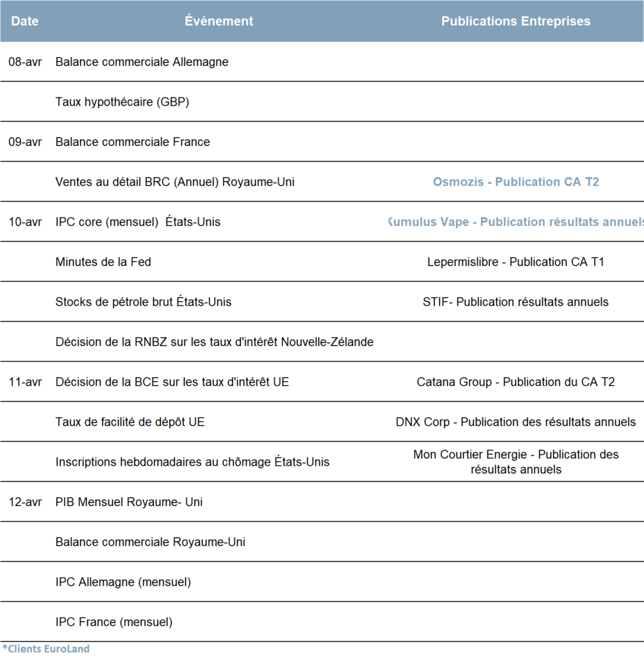Click Balance commerciale France event
This screenshot has height=656, width=644.
pyautogui.click(x=133, y=142)
